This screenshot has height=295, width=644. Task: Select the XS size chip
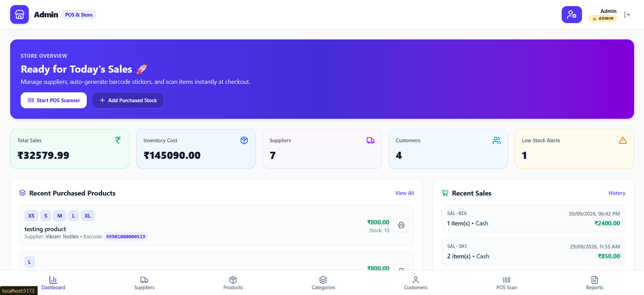[31, 216]
